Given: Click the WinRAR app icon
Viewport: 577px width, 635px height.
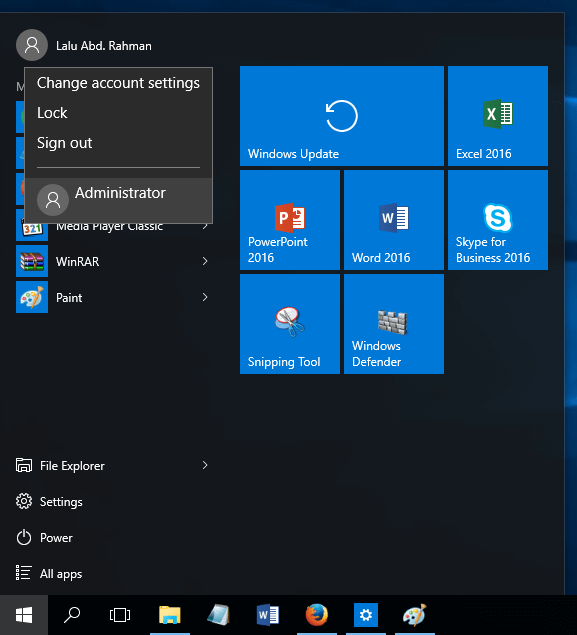Looking at the screenshot, I should click(32, 261).
